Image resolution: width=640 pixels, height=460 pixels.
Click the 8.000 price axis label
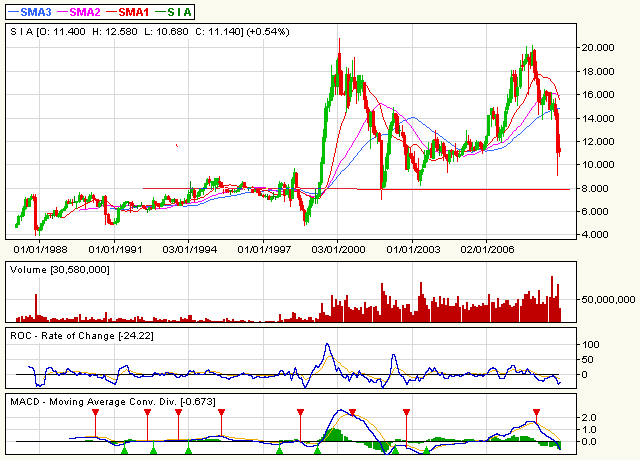[x=595, y=188]
